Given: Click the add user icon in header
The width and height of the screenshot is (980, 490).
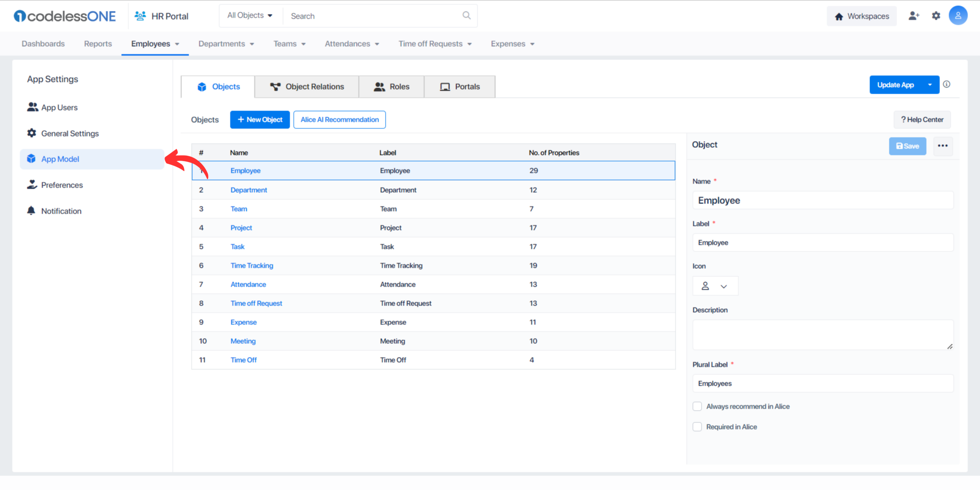Looking at the screenshot, I should pos(914,16).
